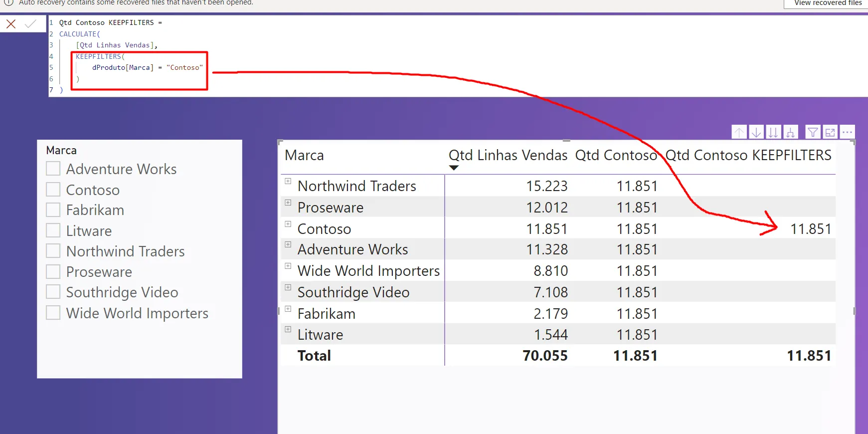Screen dimensions: 868x434
Task: Open focus mode for the matrix visual
Action: 830,132
